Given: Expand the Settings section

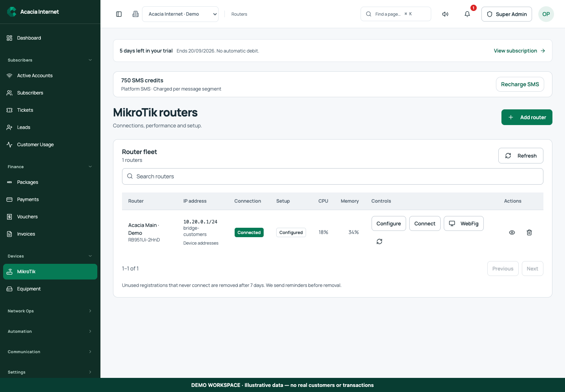Looking at the screenshot, I should pyautogui.click(x=50, y=372).
